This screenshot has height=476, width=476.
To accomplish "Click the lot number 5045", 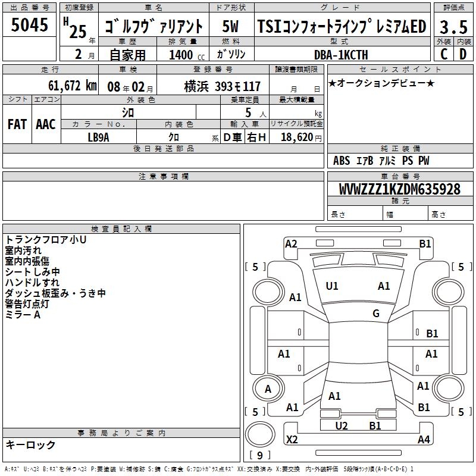I will point(30,26).
